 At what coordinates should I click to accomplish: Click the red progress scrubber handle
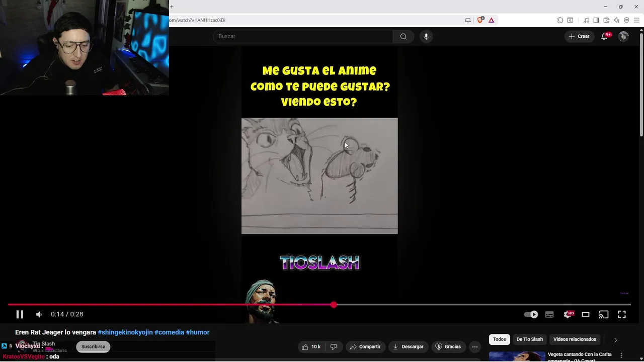[x=334, y=305]
